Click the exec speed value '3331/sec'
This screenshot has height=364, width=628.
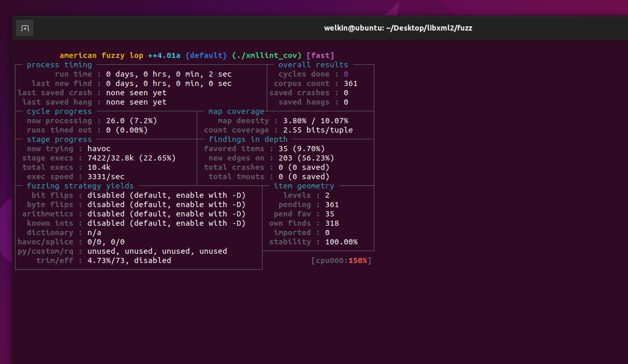[x=106, y=177]
